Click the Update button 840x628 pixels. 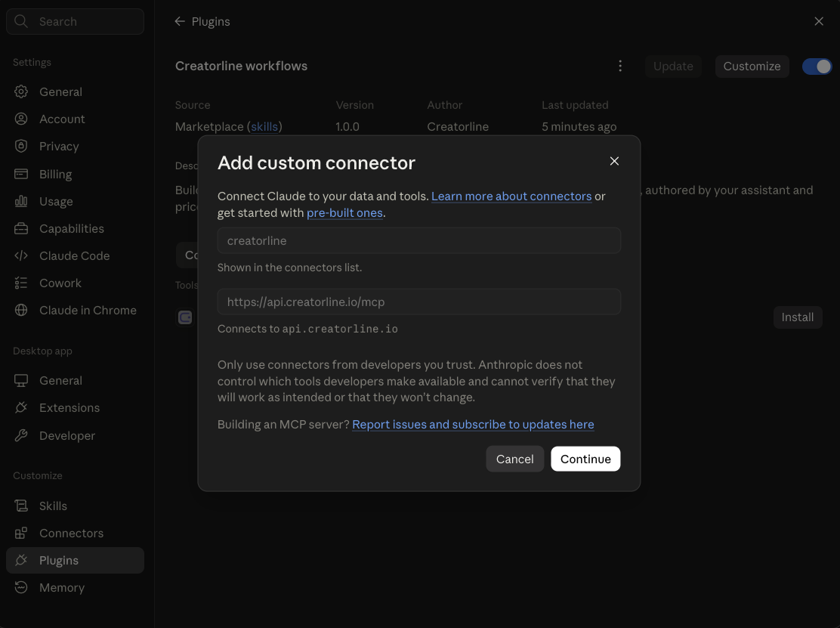pyautogui.click(x=673, y=67)
